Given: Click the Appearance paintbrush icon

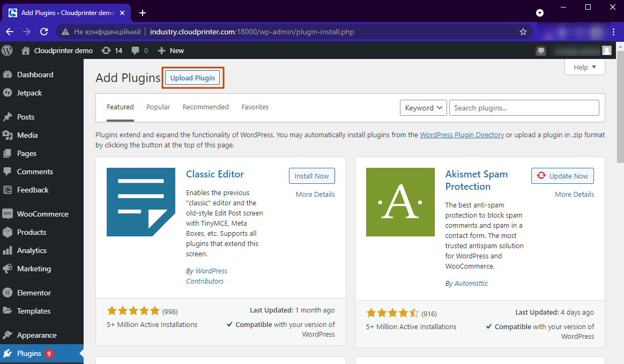Looking at the screenshot, I should [8, 335].
